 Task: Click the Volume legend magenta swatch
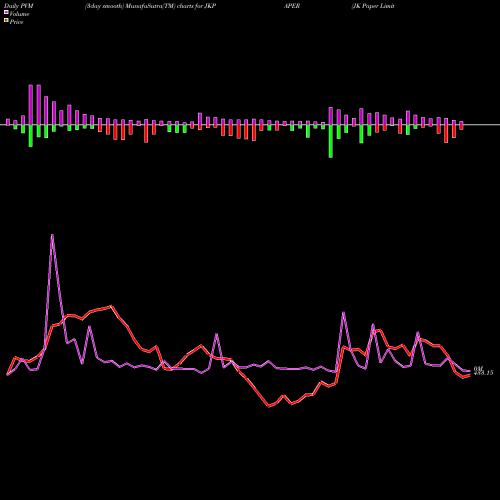(6, 12)
